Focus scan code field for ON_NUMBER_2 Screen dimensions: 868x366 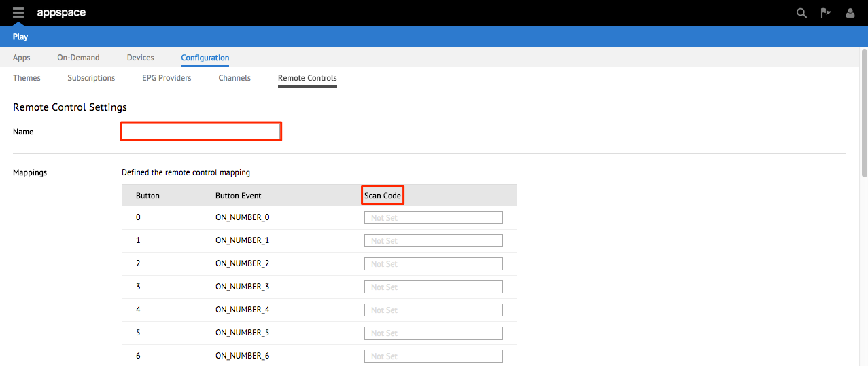tap(434, 263)
